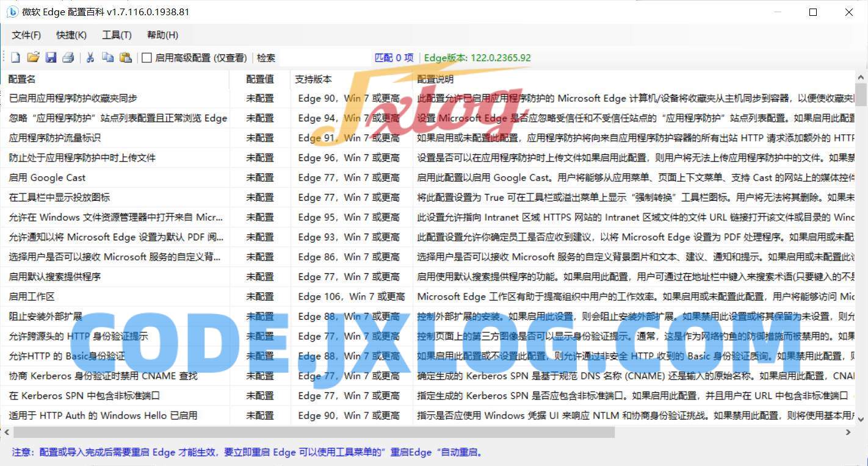This screenshot has height=466, width=868.
Task: Paste using the clipboard icon
Action: [x=126, y=57]
